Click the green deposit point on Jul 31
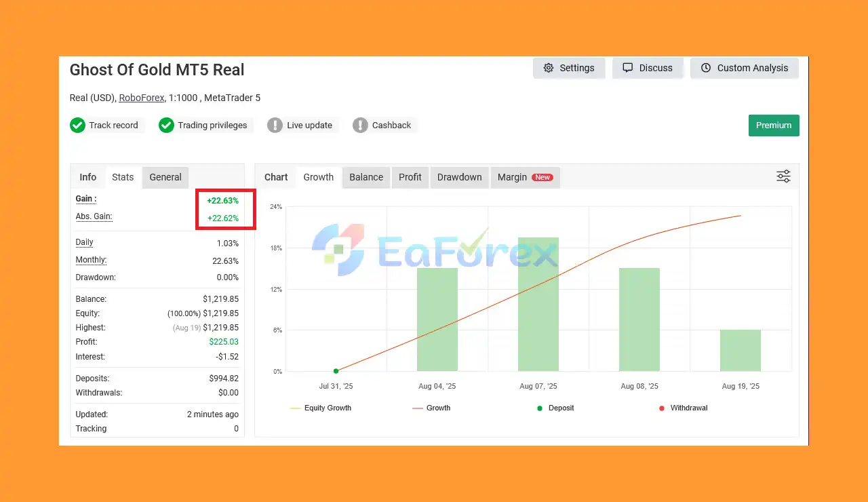 (336, 371)
